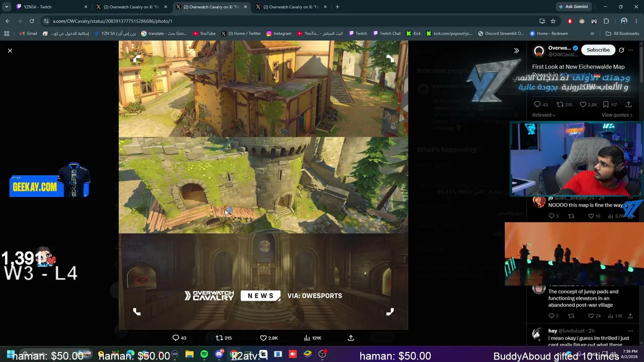Collapse the tweet side panel with double-chevron icon
The height and width of the screenshot is (362, 644).
point(516,50)
